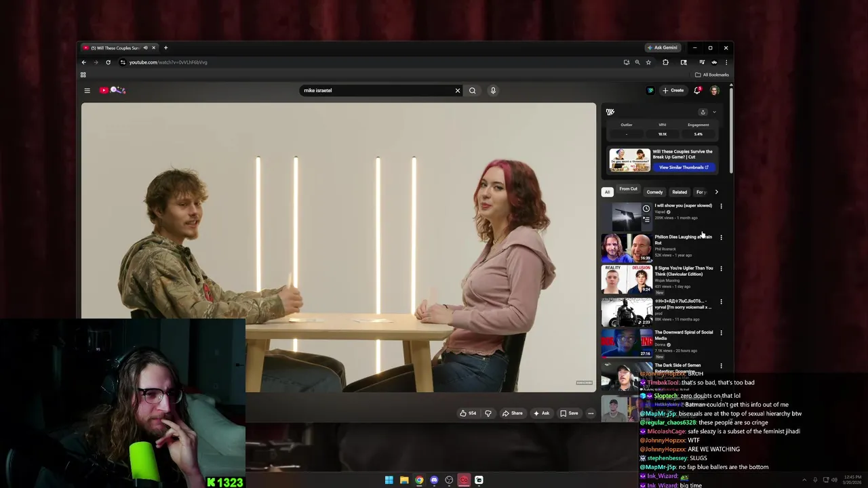The width and height of the screenshot is (868, 488).
Task: Click the YouTube search magnifier button
Action: coord(473,90)
